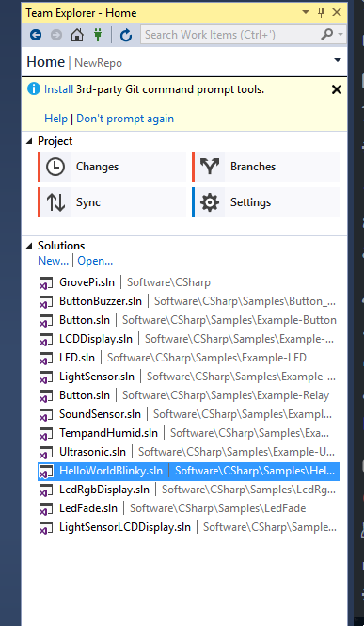Open Team Explorer Home via house icon

coord(77,35)
